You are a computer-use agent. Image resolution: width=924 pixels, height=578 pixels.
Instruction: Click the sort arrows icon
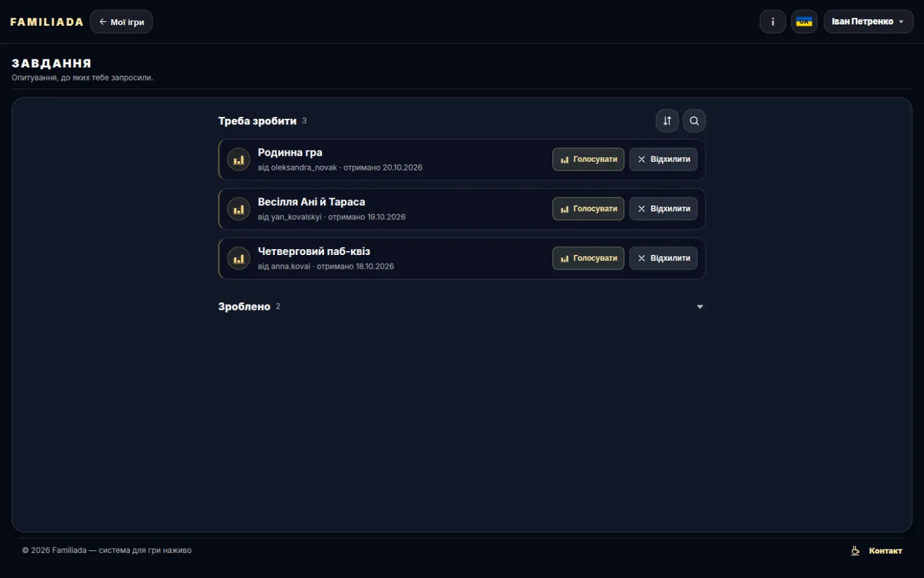[x=667, y=121]
